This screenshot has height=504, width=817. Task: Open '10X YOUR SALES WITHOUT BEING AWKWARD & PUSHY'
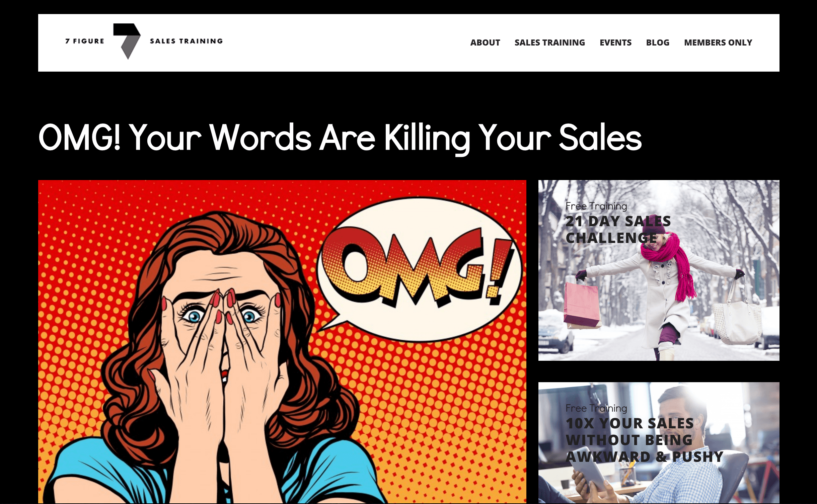click(645, 440)
